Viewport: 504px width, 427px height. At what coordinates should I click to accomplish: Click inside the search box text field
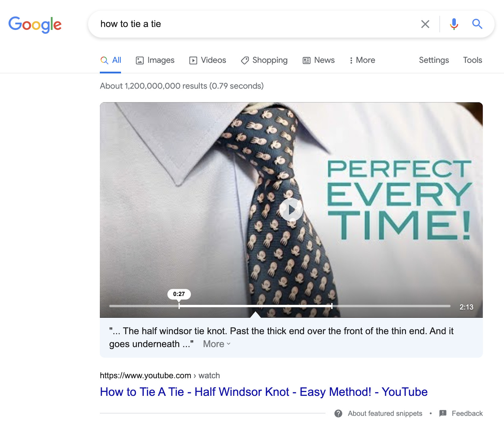[x=252, y=24]
